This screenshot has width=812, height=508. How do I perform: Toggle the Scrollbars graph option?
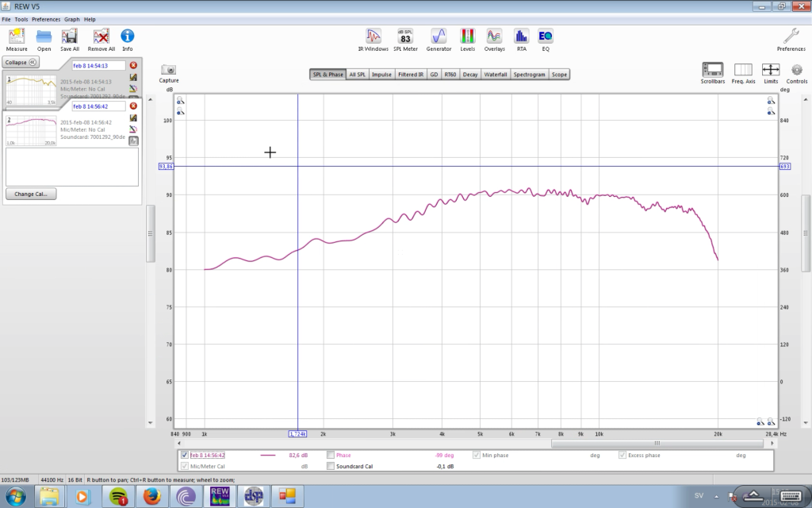pyautogui.click(x=713, y=70)
